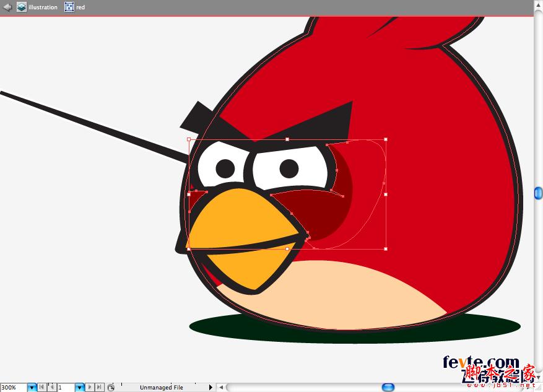Click the vertical scrollbar blue thumb
Viewport: 543px width, 392px height.
(x=538, y=193)
